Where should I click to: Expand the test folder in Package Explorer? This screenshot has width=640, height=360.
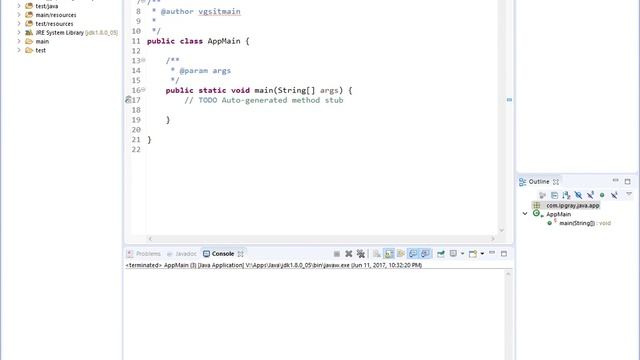coord(19,50)
